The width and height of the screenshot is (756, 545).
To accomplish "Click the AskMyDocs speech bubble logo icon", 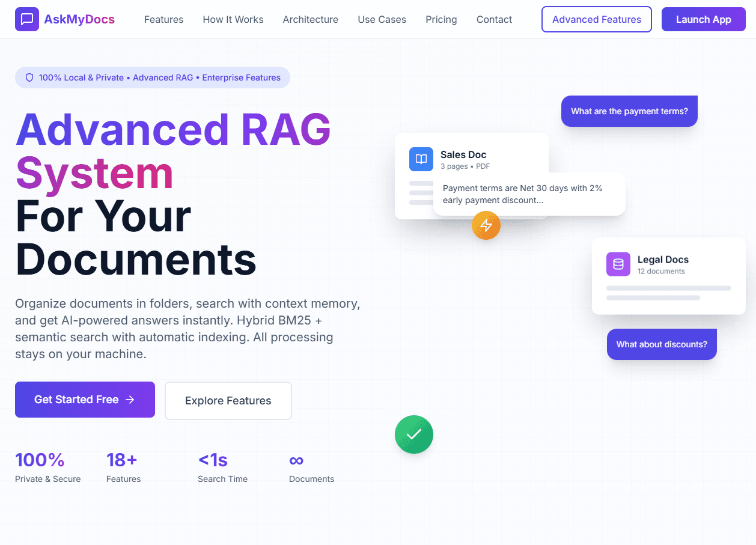I will pyautogui.click(x=27, y=19).
